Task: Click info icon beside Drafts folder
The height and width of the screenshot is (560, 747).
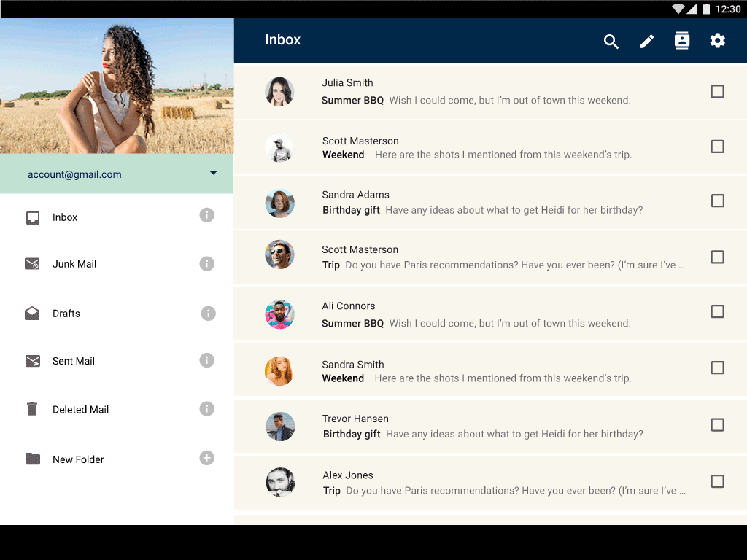Action: click(x=208, y=313)
